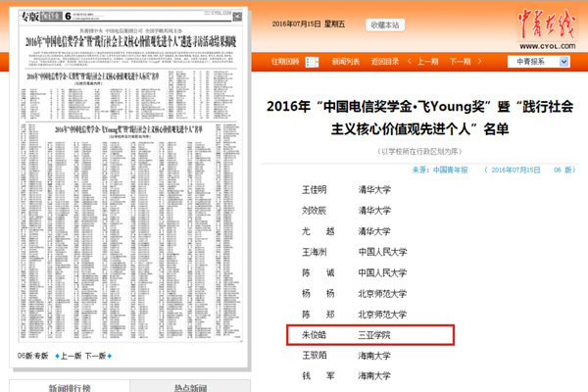Screen dimensions: 588x392
Task: Click the left arrow before 上一期
Action: [409, 61]
